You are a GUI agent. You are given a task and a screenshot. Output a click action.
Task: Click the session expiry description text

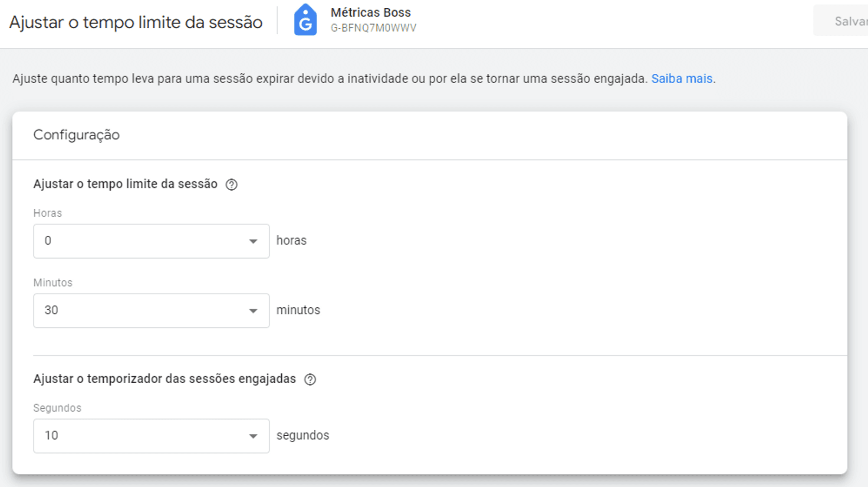pos(330,79)
